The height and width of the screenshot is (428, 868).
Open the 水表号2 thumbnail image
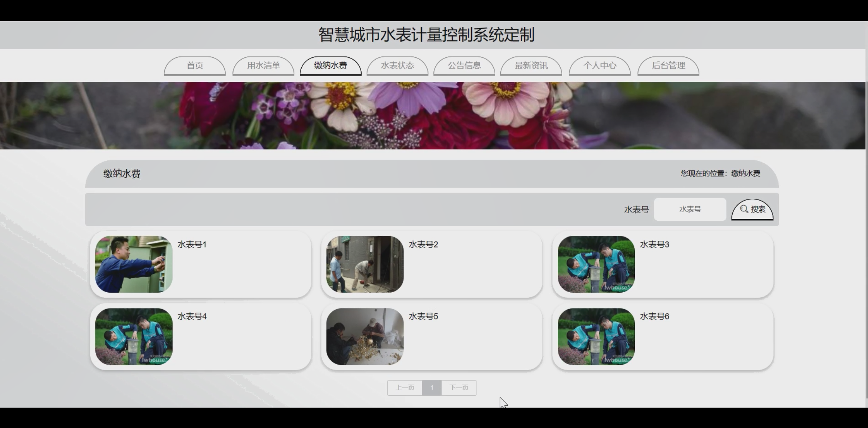365,264
